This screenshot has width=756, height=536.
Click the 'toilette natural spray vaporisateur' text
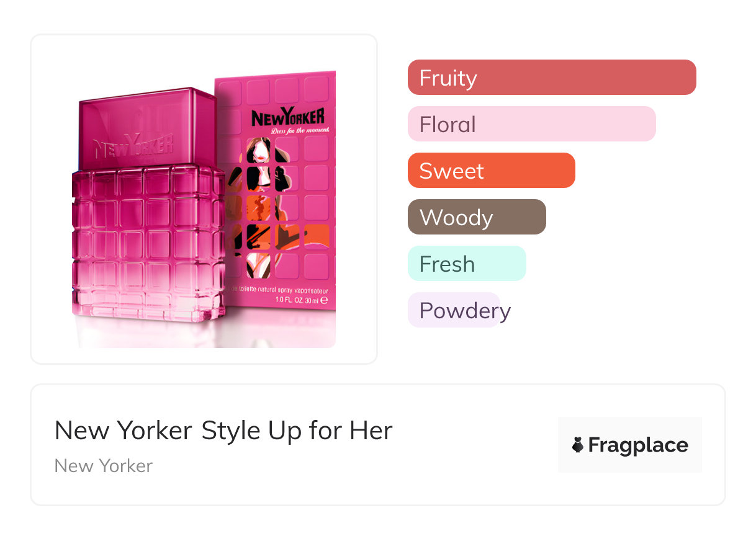pos(279,290)
